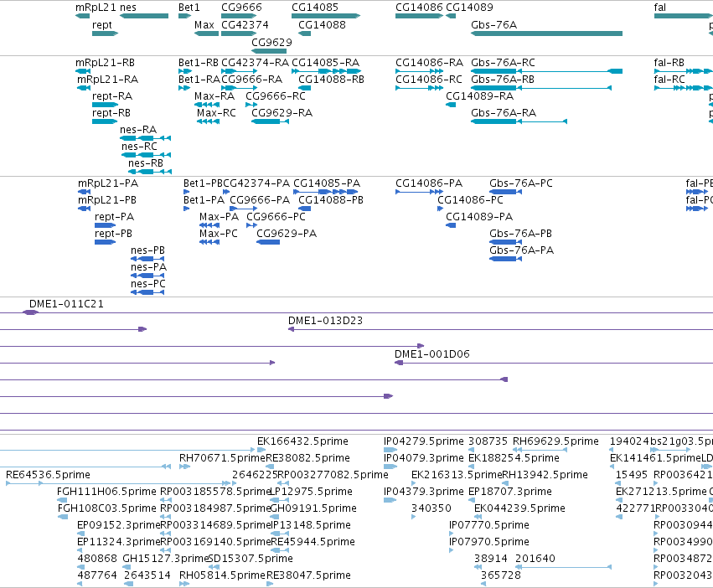Select CG42374 gene label

[245, 25]
